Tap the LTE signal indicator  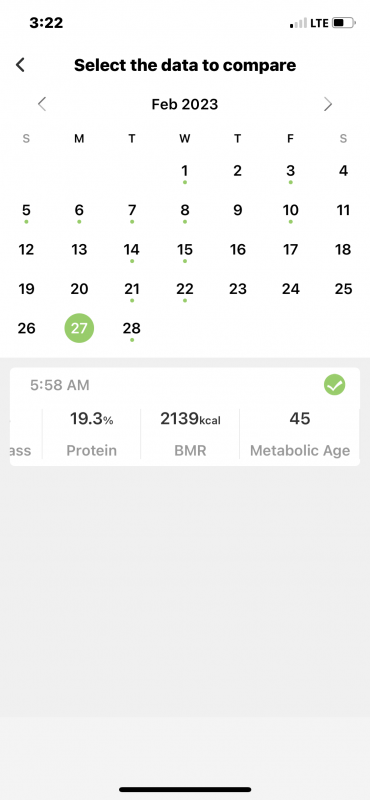pyautogui.click(x=319, y=23)
